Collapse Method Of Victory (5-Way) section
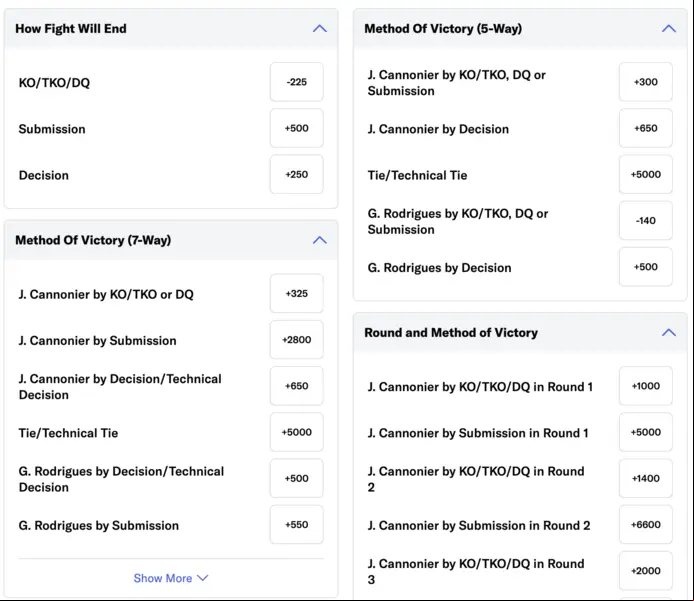The image size is (694, 601). point(669,29)
